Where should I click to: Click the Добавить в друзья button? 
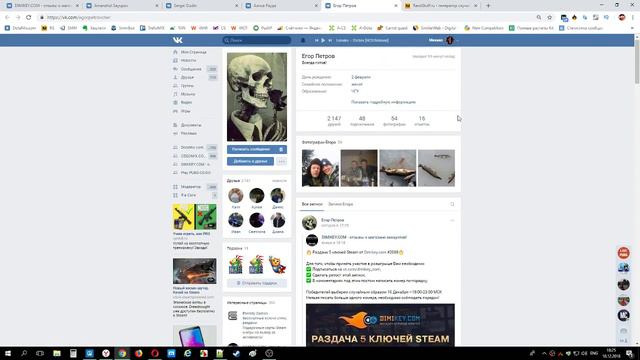(250, 161)
